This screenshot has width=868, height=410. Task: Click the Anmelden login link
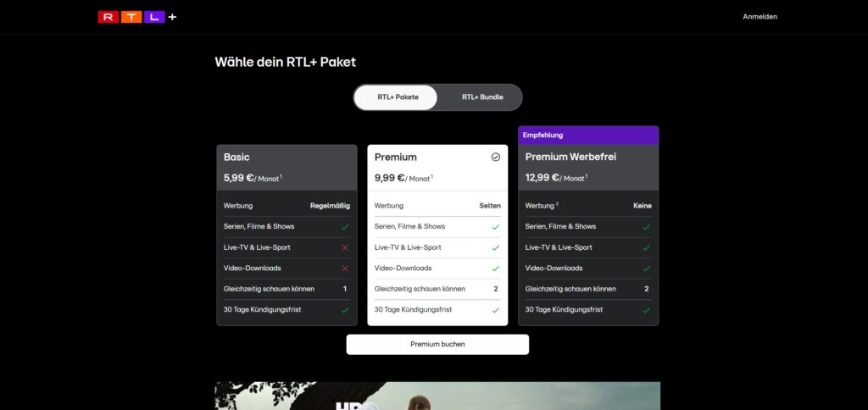click(759, 17)
